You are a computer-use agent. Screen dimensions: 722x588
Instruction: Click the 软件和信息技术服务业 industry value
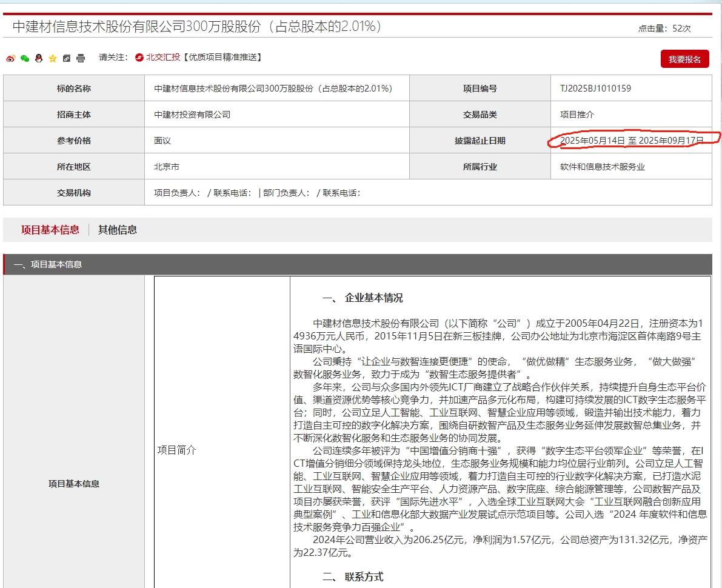[603, 167]
